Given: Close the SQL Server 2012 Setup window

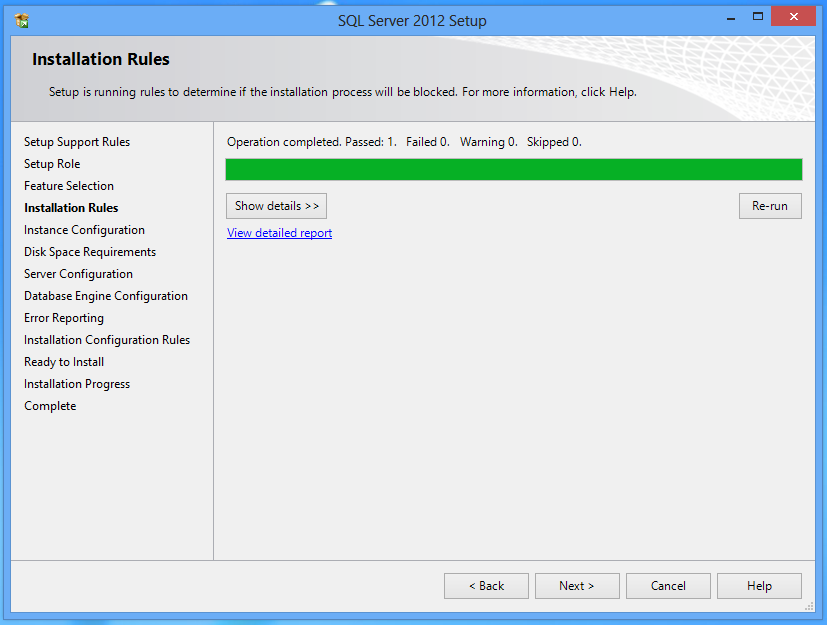Looking at the screenshot, I should coord(793,16).
